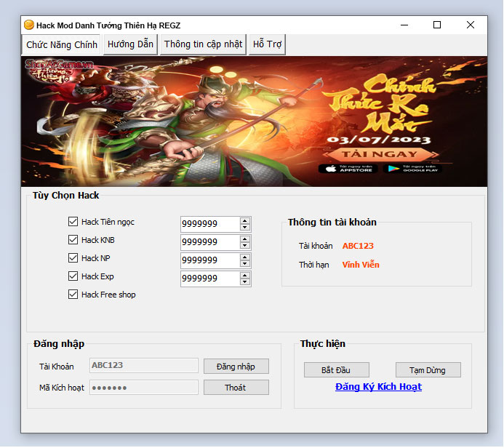Open the Hỗ Trợ tab

click(x=267, y=44)
